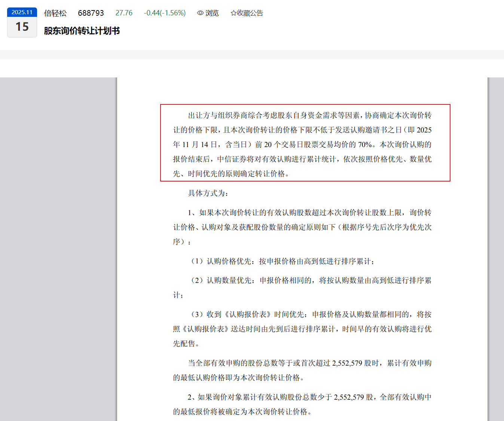Screen dimensions: 504x421
Task: Open stock name 倍轻松
Action: (x=55, y=13)
